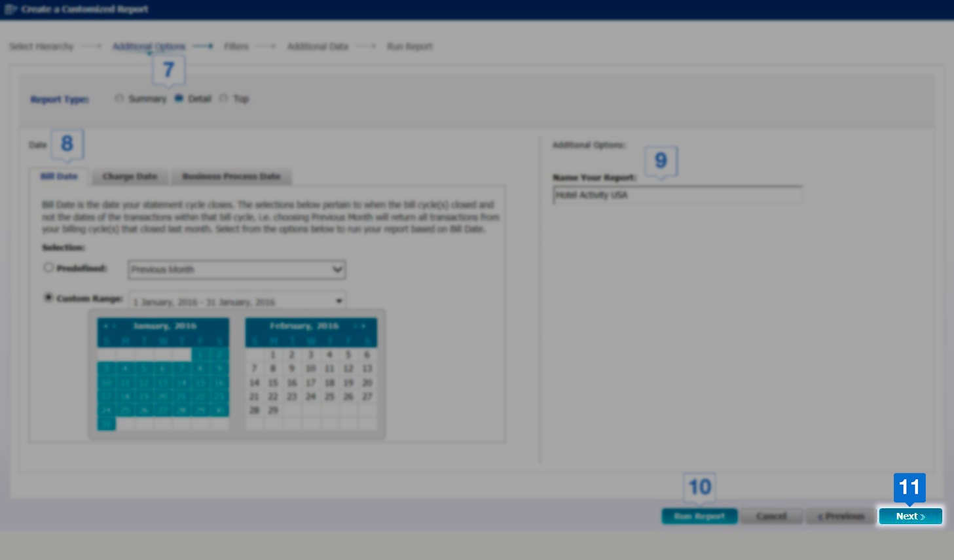This screenshot has height=560, width=954.
Task: Switch to the Charge Date tab
Action: (x=130, y=177)
